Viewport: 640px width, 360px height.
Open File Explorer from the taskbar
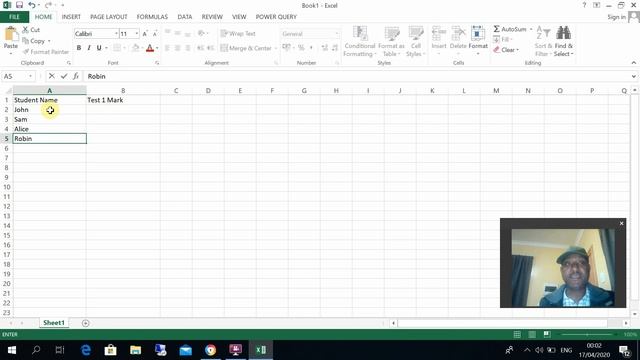[x=136, y=350]
